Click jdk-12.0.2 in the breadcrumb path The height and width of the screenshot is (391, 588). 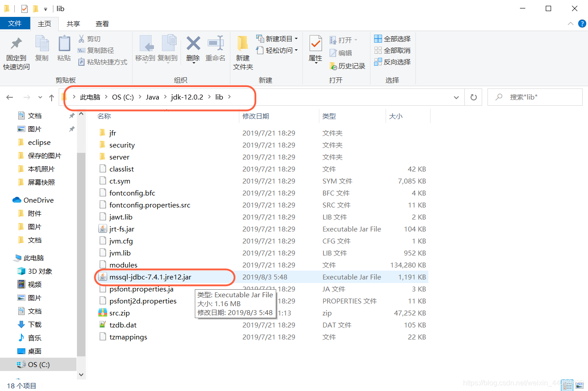tap(187, 97)
